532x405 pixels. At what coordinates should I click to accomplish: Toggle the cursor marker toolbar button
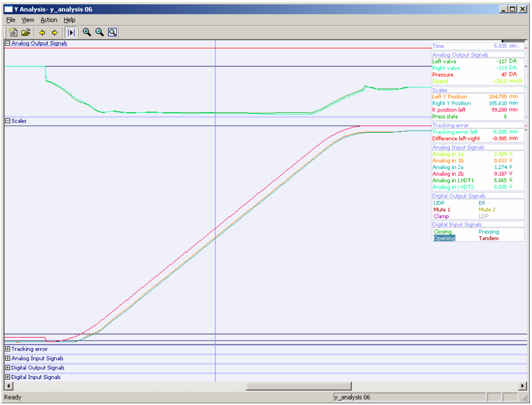71,32
